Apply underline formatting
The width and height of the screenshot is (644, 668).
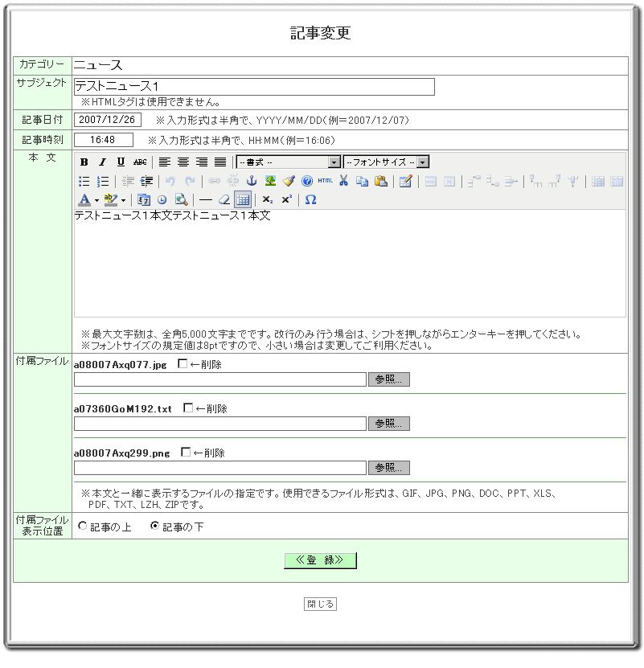coord(121,162)
